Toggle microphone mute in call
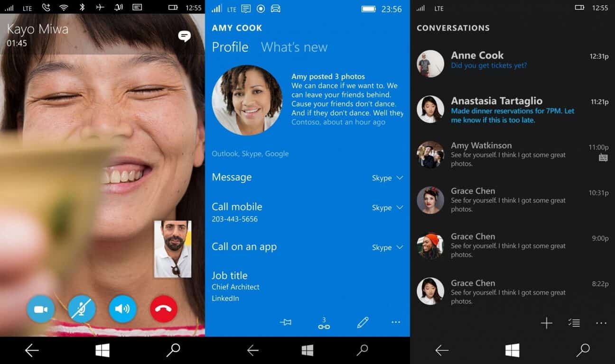The height and width of the screenshot is (364, 615). (82, 309)
